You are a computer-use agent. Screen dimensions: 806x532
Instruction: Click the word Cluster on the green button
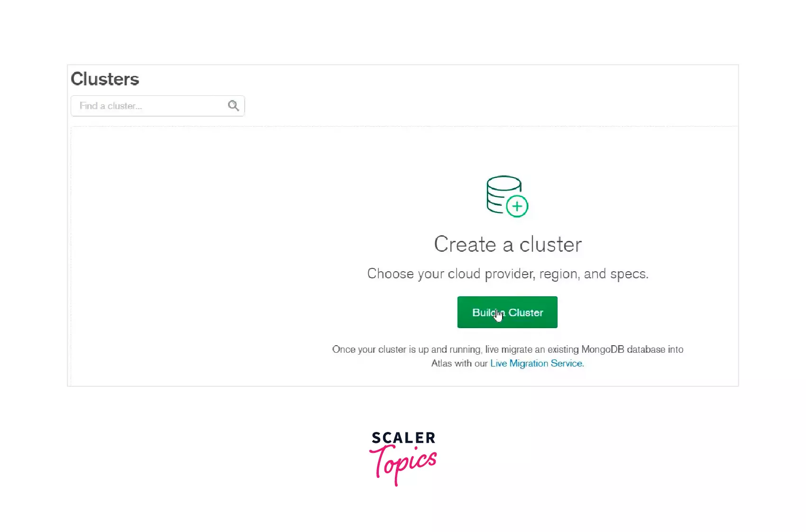[526, 312]
